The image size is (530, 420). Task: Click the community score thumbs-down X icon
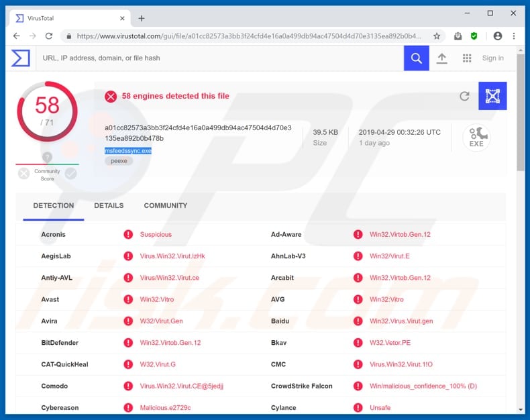[x=23, y=174]
